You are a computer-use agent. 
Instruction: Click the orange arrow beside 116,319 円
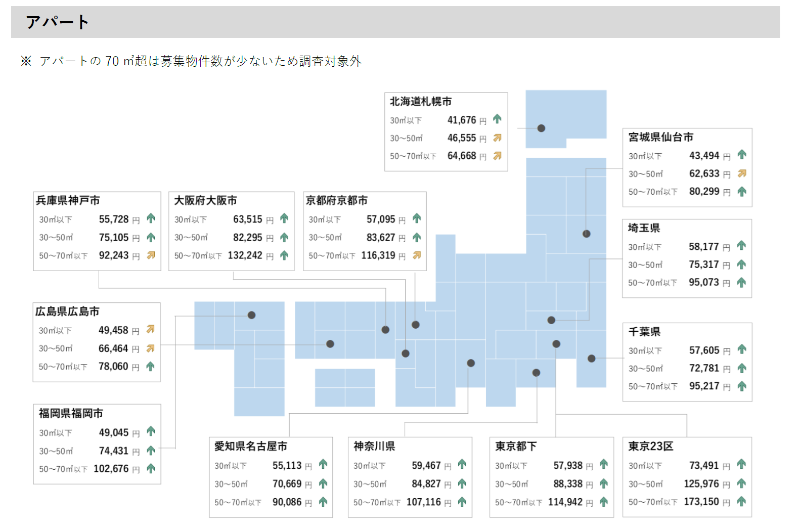coord(417,255)
